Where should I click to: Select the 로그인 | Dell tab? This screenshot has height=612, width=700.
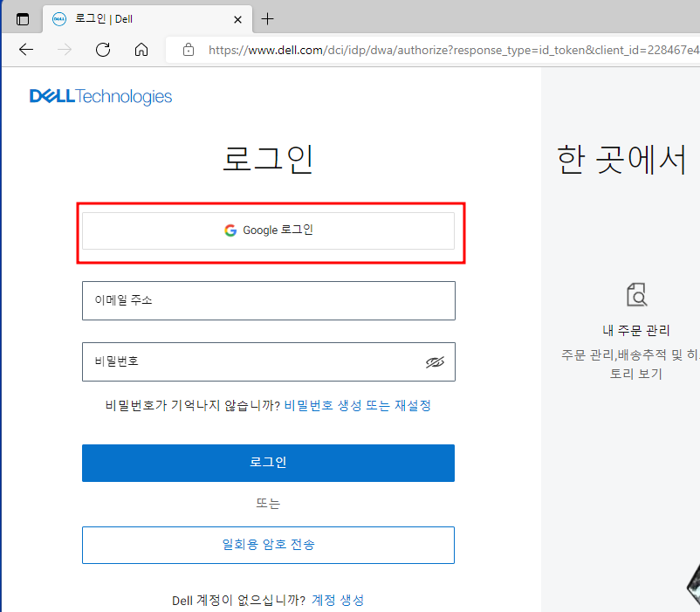(x=148, y=19)
